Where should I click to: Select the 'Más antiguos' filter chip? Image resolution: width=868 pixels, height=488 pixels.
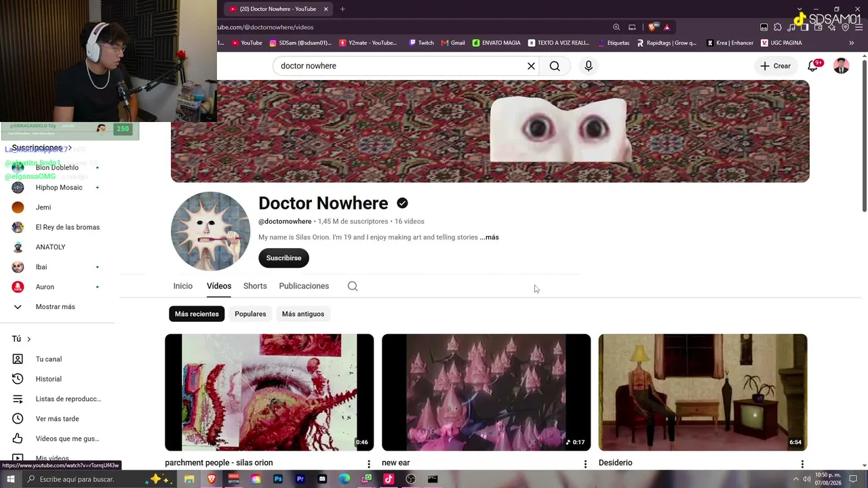[x=303, y=314]
